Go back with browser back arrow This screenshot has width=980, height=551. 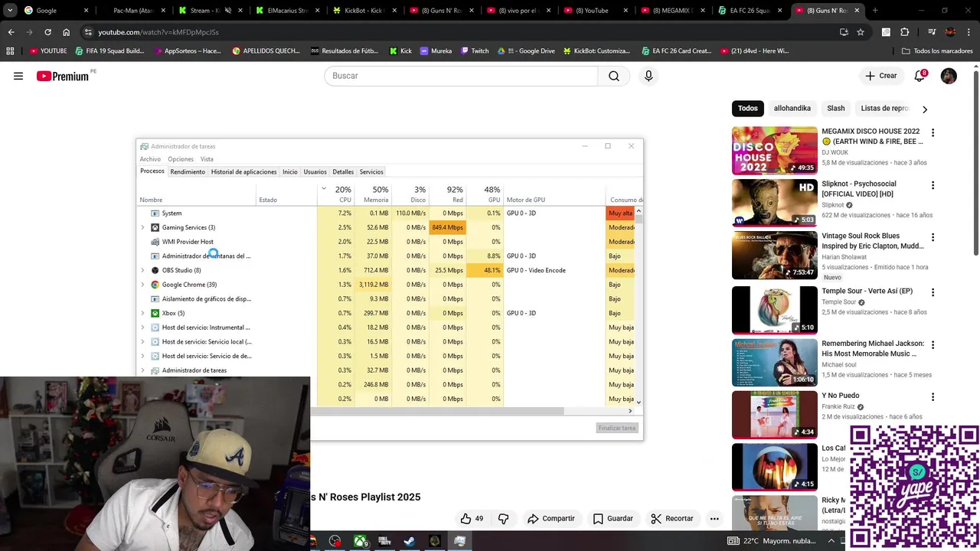pyautogui.click(x=11, y=32)
